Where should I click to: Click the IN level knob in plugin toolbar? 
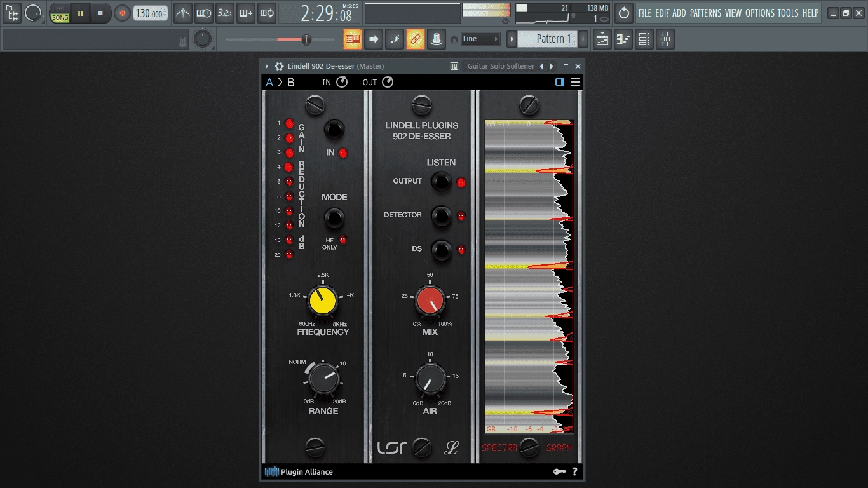[342, 82]
